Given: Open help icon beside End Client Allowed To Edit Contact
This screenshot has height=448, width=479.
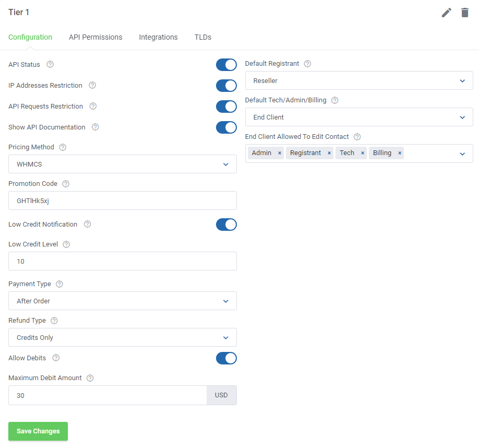Looking at the screenshot, I should pyautogui.click(x=357, y=137).
